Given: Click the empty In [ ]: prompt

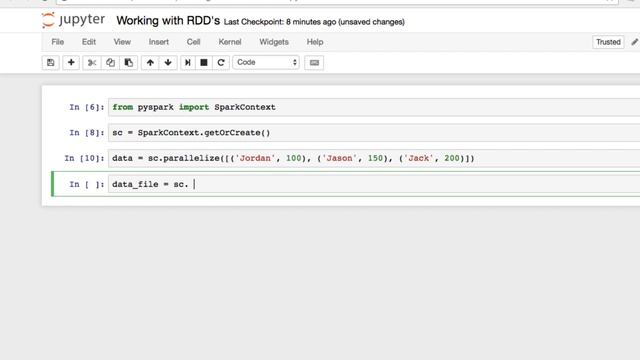Looking at the screenshot, I should click(87, 184).
